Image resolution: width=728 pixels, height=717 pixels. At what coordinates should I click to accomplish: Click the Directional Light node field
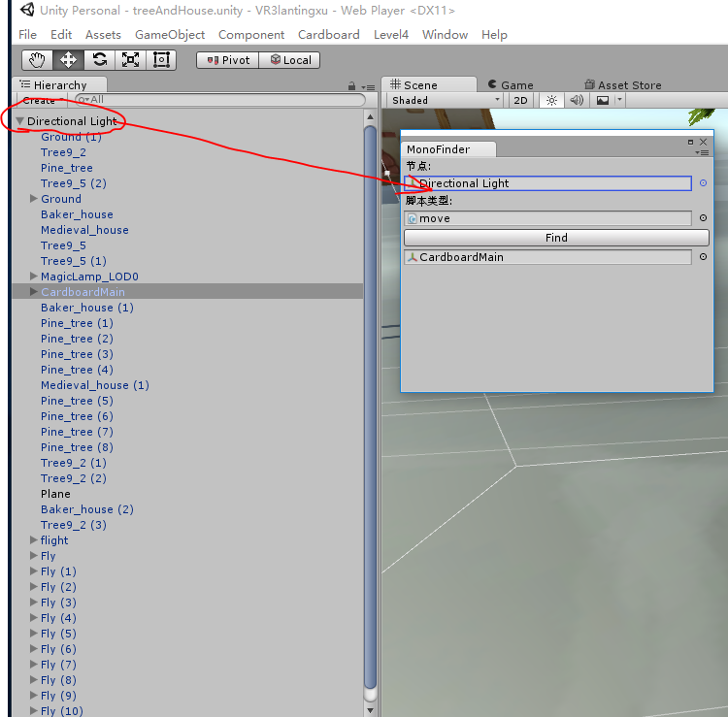tap(547, 183)
